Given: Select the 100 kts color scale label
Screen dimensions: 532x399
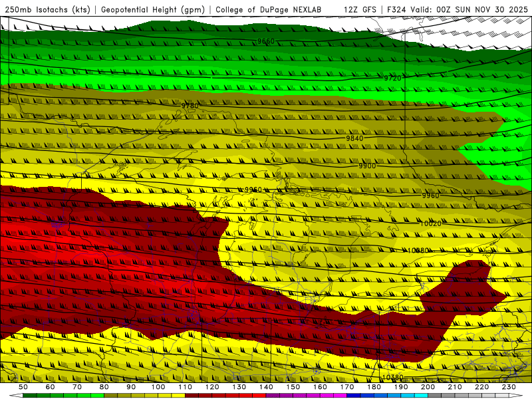Looking at the screenshot, I should tap(158, 387).
